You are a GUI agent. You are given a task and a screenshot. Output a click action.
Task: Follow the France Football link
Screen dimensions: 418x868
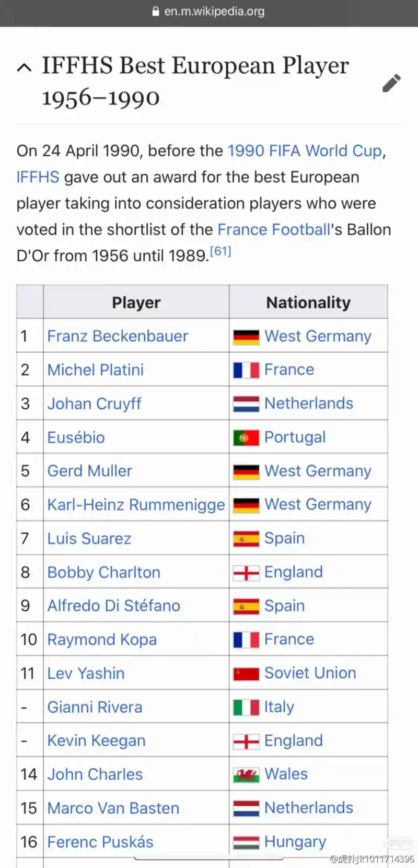pos(274,229)
